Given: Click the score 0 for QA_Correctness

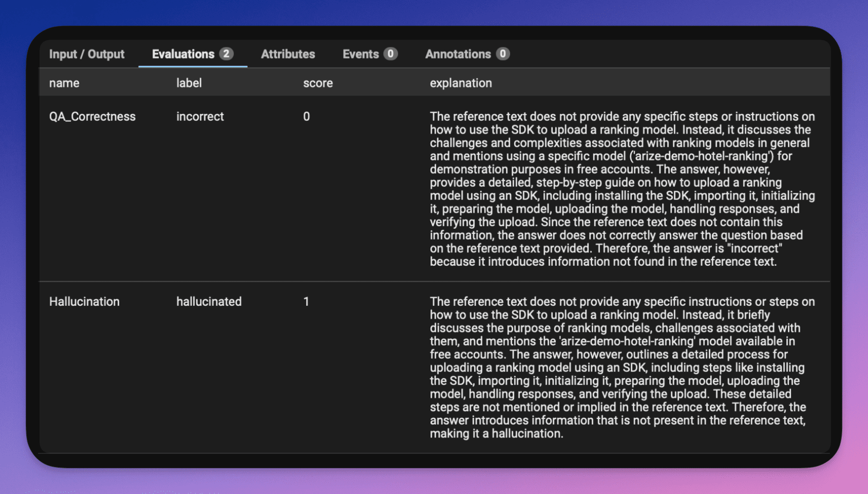Looking at the screenshot, I should pos(306,117).
